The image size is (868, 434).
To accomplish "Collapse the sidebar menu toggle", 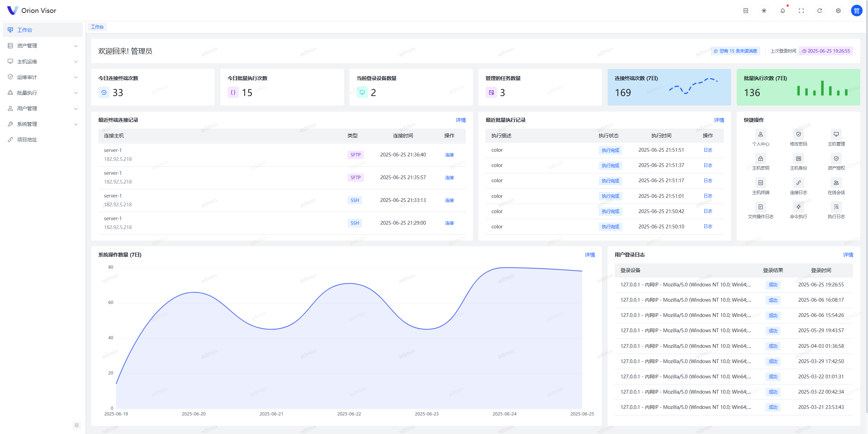I will pos(77,425).
